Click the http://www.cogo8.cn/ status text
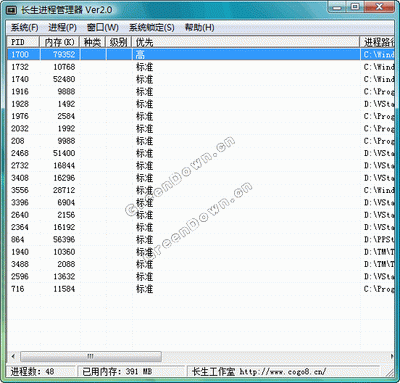Image resolution: width=400 pixels, height=383 pixels. (x=282, y=371)
